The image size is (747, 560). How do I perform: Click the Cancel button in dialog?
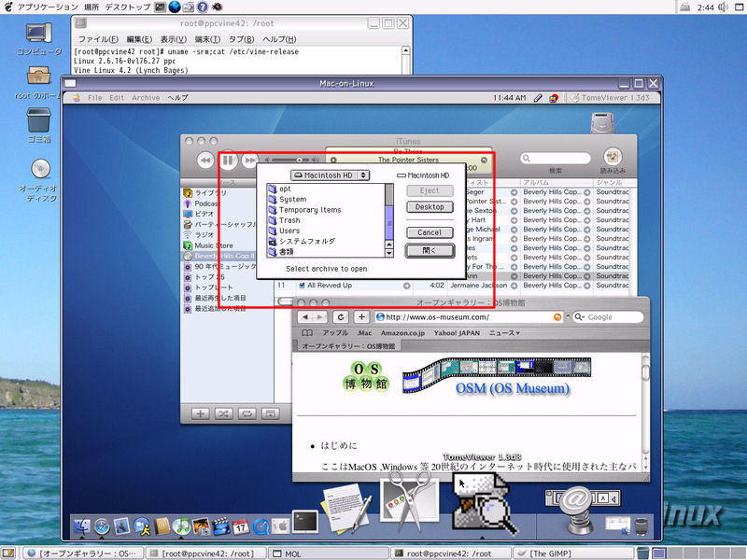point(430,232)
